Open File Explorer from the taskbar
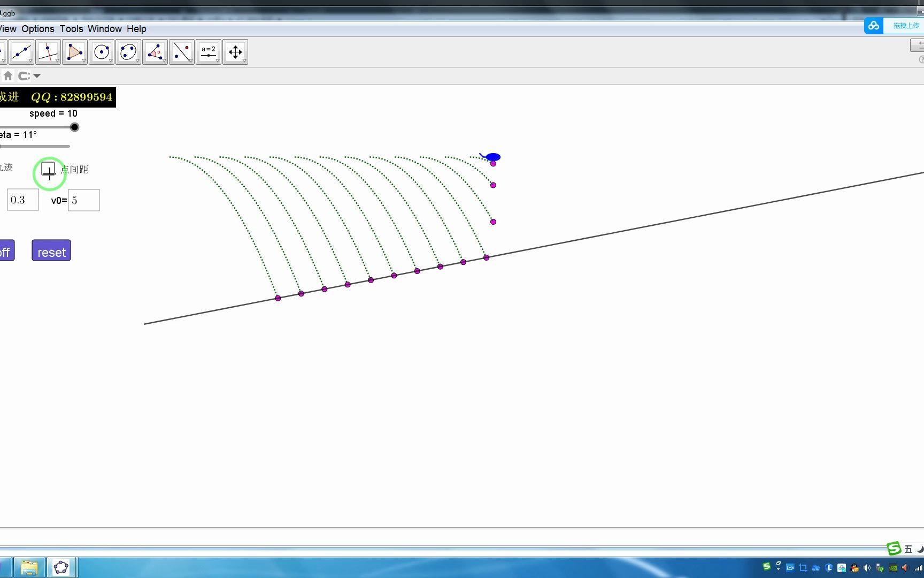The height and width of the screenshot is (578, 924). pyautogui.click(x=29, y=567)
